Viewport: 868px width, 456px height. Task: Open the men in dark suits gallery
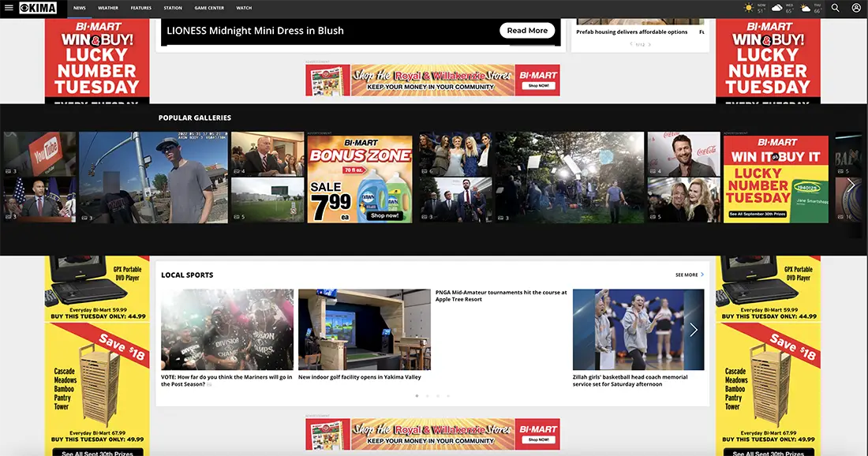[455, 200]
